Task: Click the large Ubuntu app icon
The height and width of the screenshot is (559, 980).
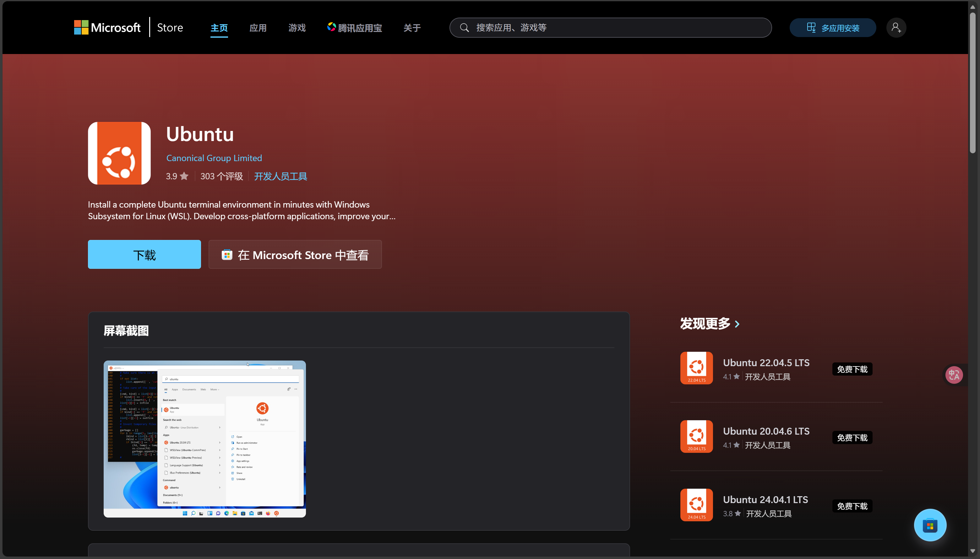Action: coord(119,153)
